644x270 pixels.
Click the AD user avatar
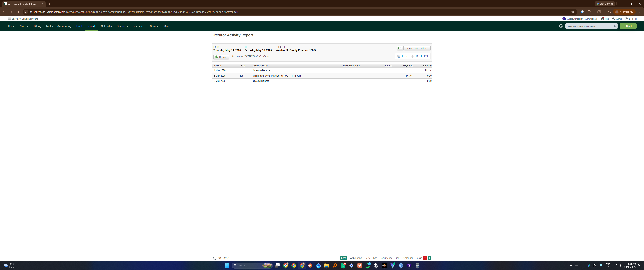564,19
